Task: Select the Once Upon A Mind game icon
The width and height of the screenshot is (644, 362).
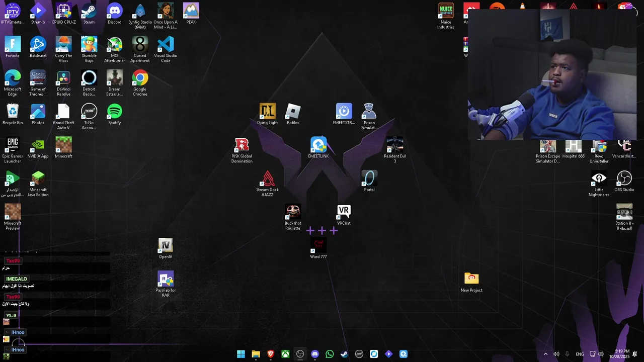Action: click(166, 16)
